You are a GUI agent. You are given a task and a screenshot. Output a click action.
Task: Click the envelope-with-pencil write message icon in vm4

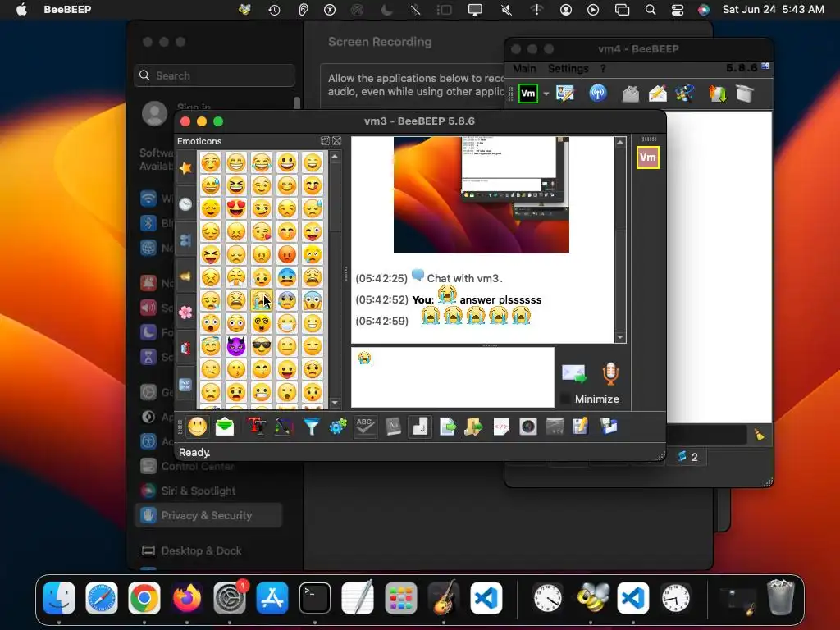[657, 94]
